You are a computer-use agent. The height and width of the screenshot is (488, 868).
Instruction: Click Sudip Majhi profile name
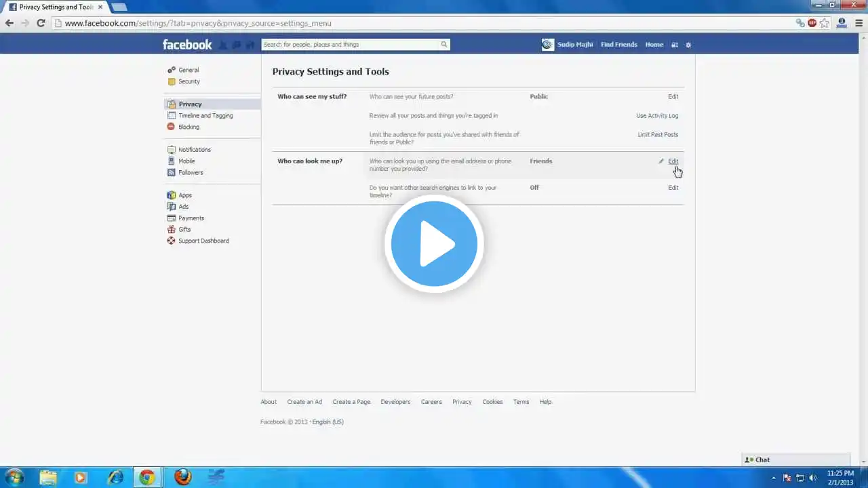coord(575,45)
